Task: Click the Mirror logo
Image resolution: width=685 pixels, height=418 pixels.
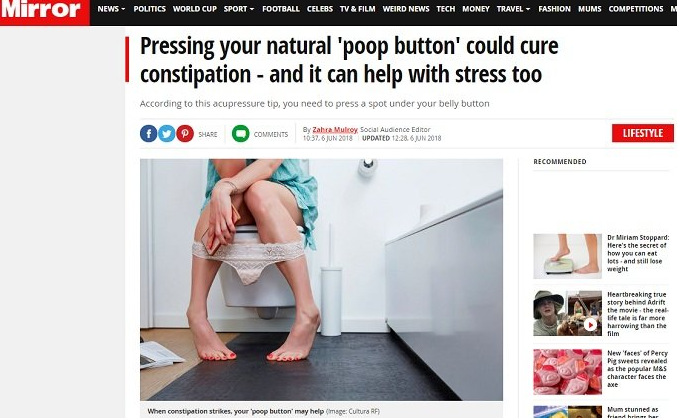Action: coord(41,10)
